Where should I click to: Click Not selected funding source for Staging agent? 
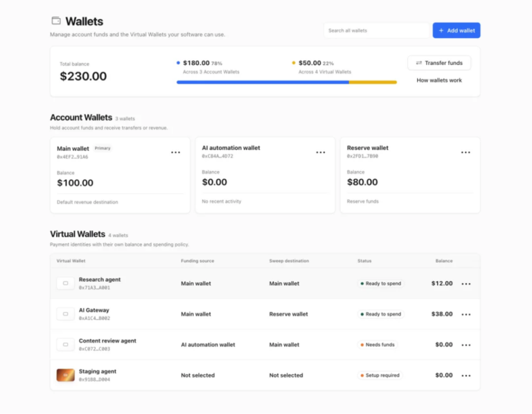pos(197,375)
